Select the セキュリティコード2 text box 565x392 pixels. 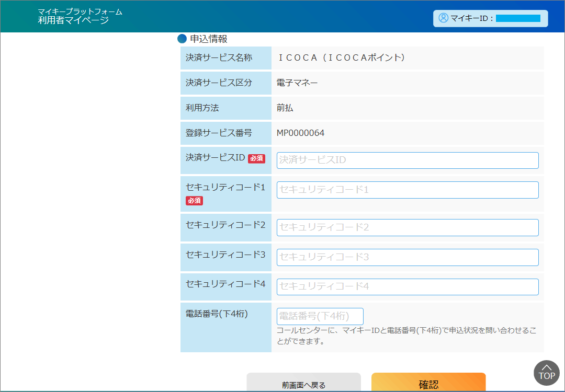point(408,227)
